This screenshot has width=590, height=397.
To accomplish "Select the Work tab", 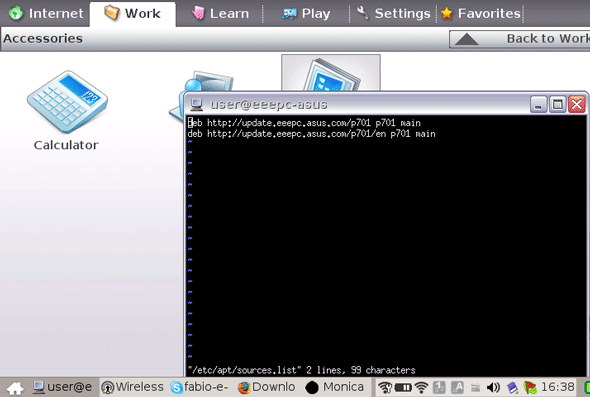I will click(x=132, y=14).
